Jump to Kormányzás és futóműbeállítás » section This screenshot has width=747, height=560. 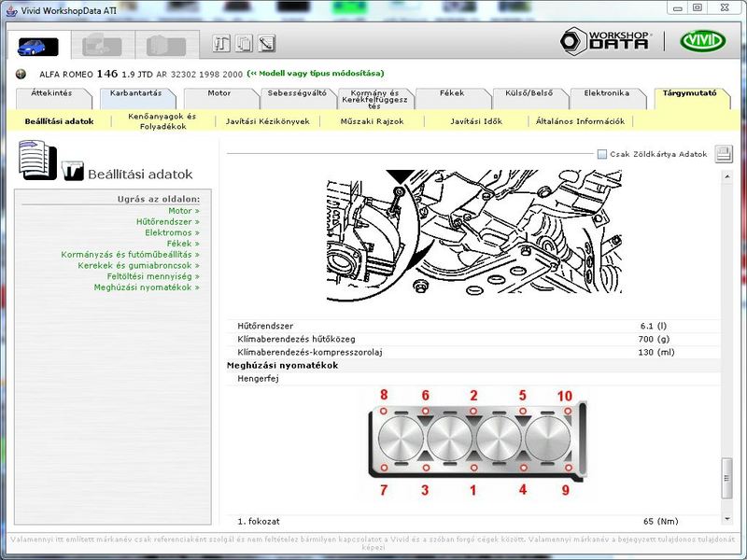point(130,255)
